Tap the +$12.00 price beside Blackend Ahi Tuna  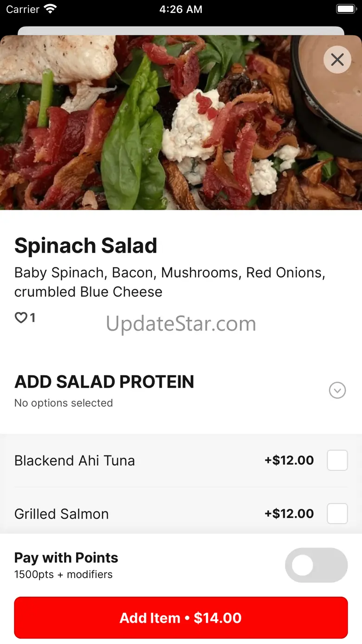(x=289, y=461)
